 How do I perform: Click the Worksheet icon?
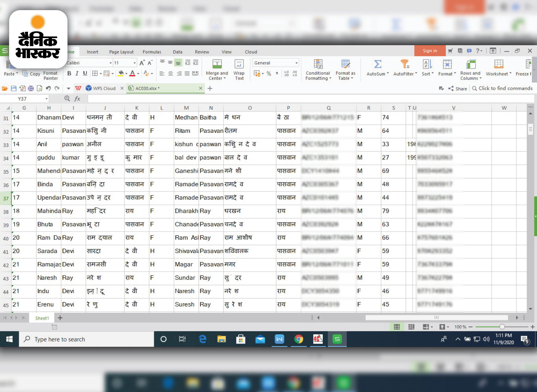pyautogui.click(x=499, y=64)
